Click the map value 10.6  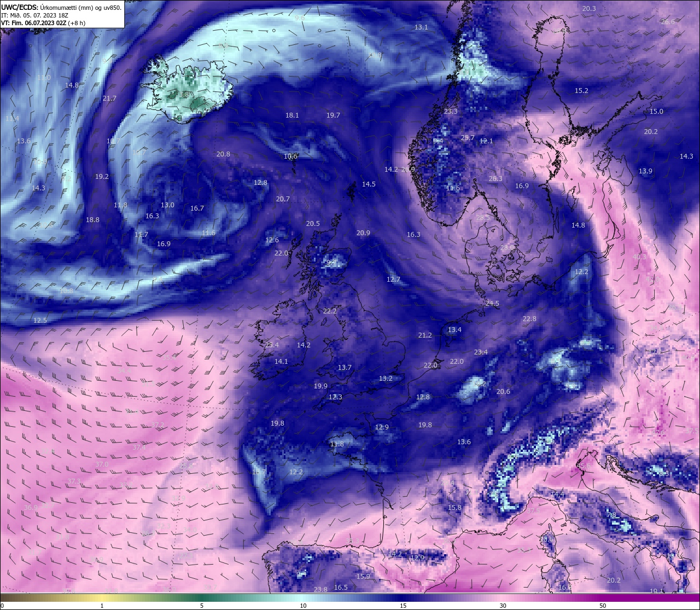click(x=291, y=156)
